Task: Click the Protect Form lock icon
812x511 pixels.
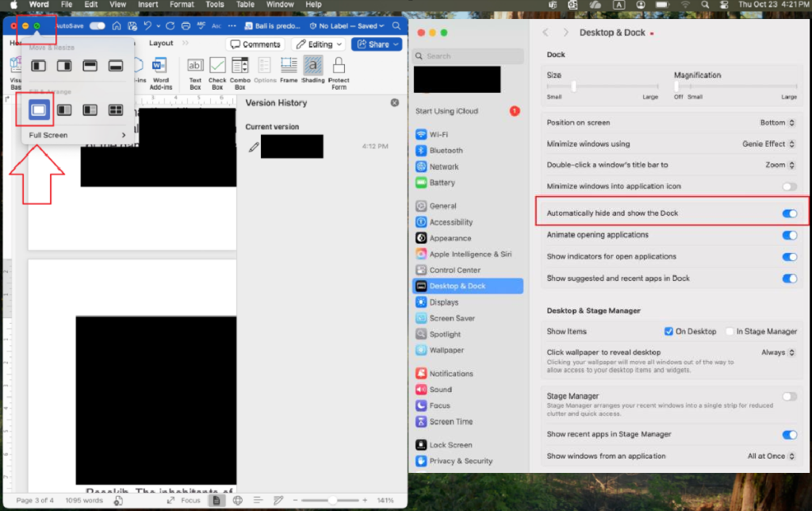Action: point(339,73)
